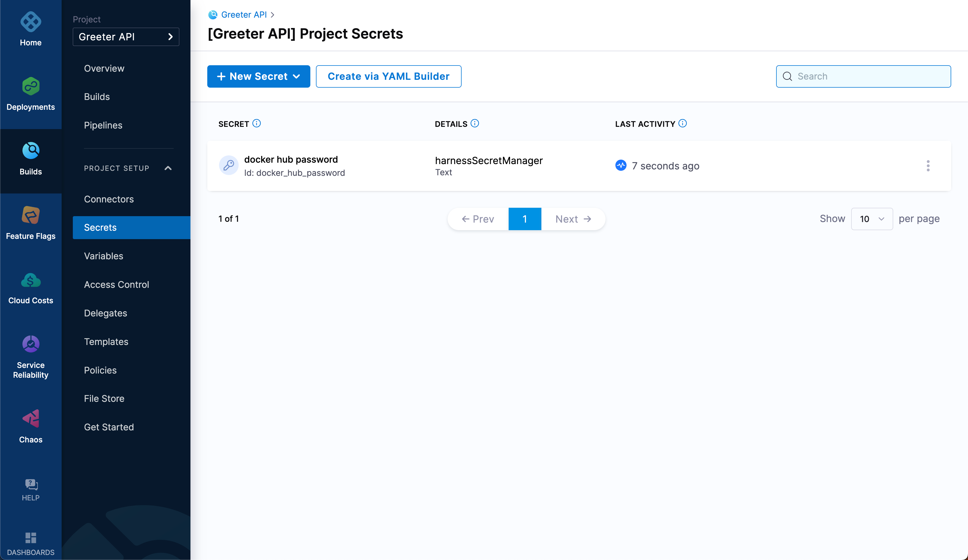Open Delegates under Project Setup
The height and width of the screenshot is (560, 968).
point(105,313)
